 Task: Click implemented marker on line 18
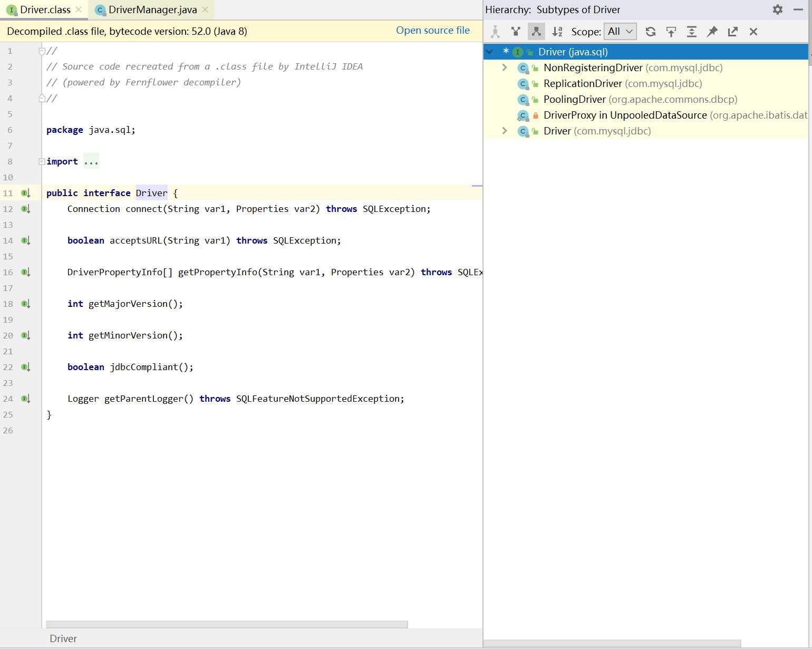click(x=25, y=304)
